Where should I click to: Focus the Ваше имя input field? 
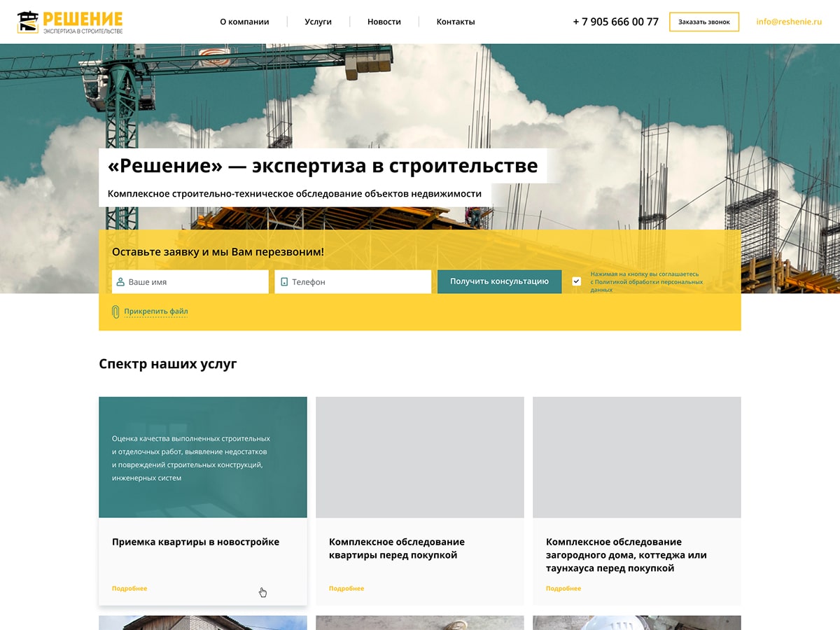pos(190,281)
